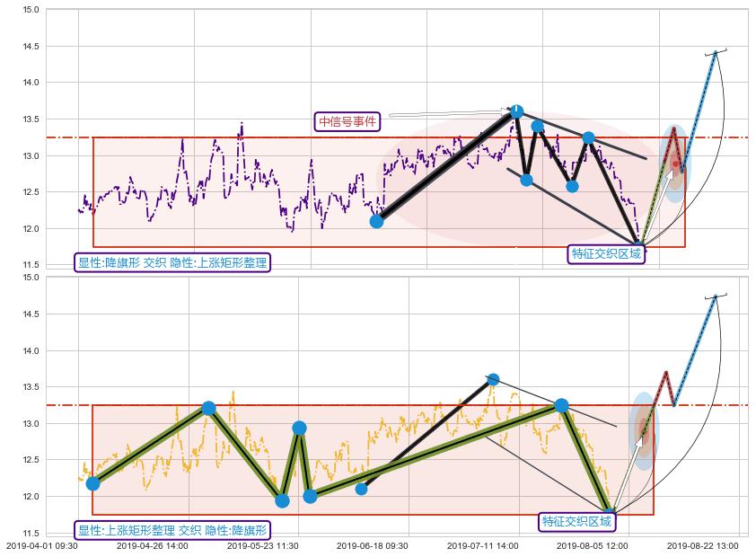Click the blue ellipse in the bottom chart forecast

[644, 431]
